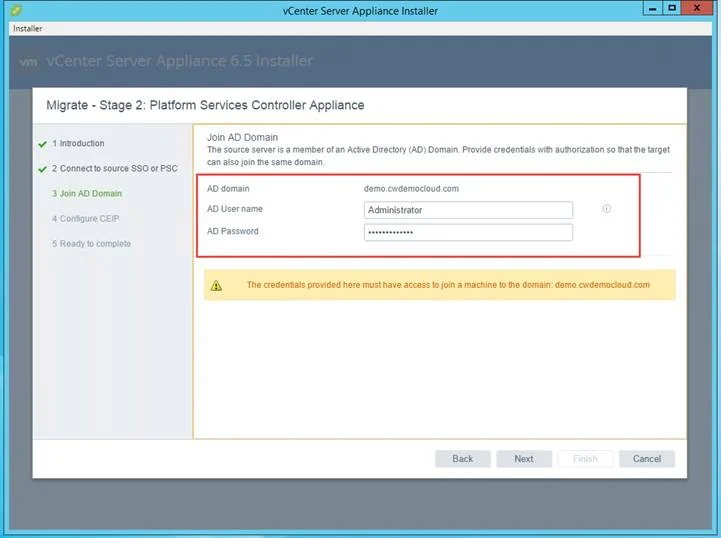Click the Join AD Domain heading
This screenshot has width=721, height=538.
pos(242,137)
